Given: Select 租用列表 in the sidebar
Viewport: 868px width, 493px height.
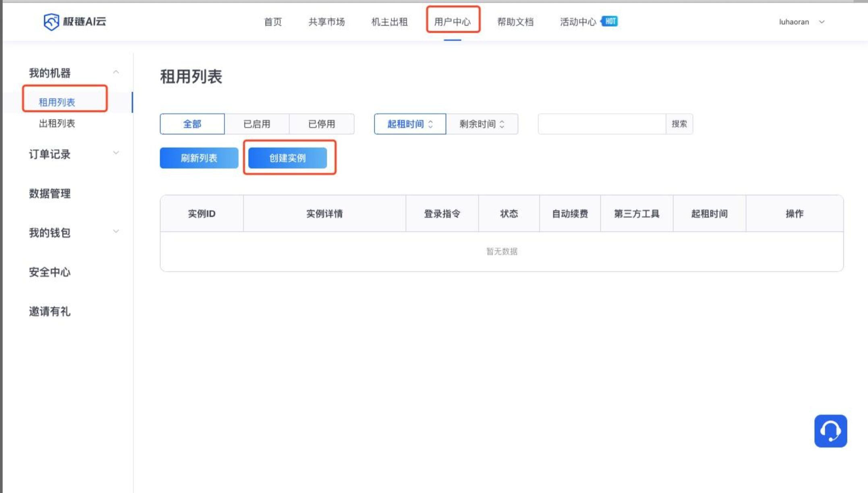Looking at the screenshot, I should (x=57, y=102).
